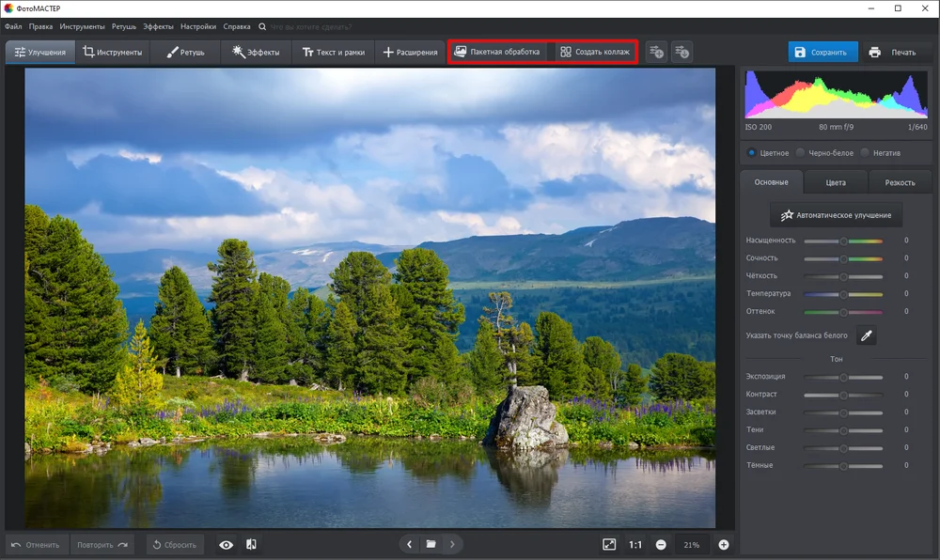Click the fit-to-screen icon
940x560 pixels.
tap(609, 544)
